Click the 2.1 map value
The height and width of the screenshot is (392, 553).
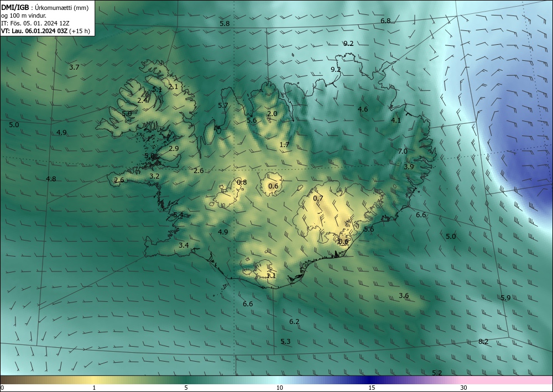[x=173, y=86]
